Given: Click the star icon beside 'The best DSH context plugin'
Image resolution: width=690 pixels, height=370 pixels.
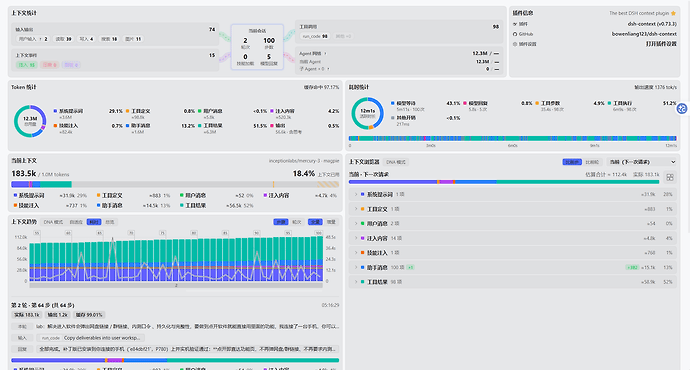Looking at the screenshot, I should 673,13.
